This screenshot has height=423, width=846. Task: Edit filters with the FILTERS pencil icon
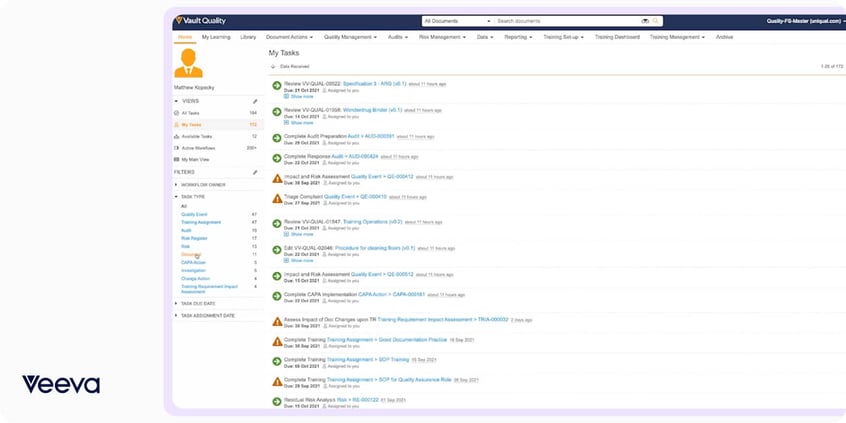(255, 172)
